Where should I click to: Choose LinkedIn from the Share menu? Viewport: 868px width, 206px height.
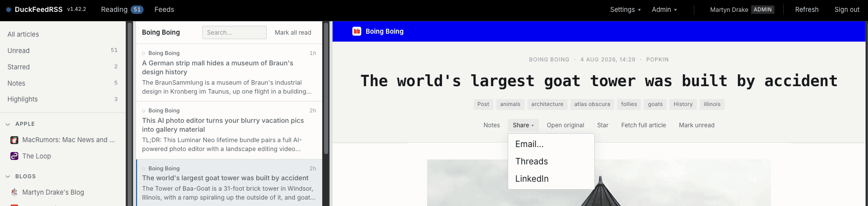coord(551,179)
